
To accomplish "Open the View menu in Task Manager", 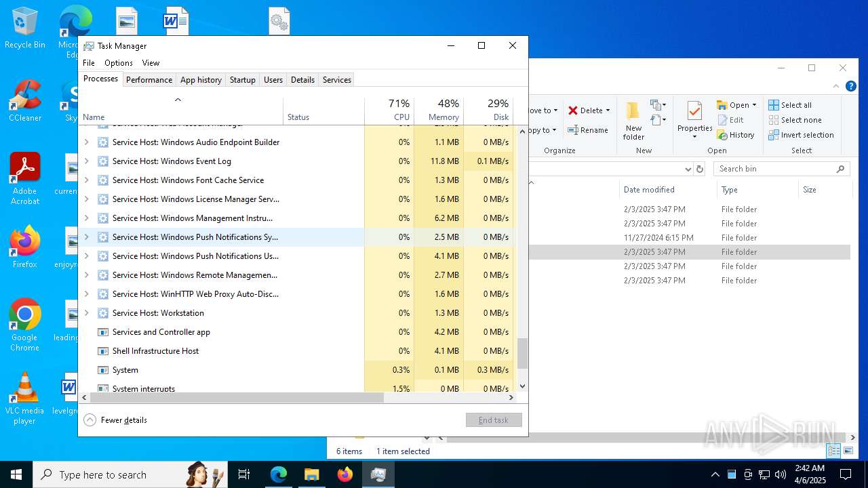I will (x=151, y=63).
